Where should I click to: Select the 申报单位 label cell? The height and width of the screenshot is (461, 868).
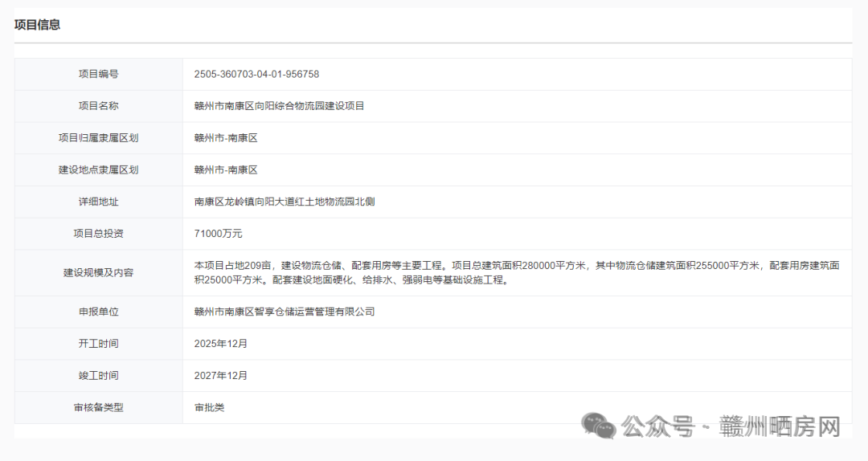tap(99, 312)
